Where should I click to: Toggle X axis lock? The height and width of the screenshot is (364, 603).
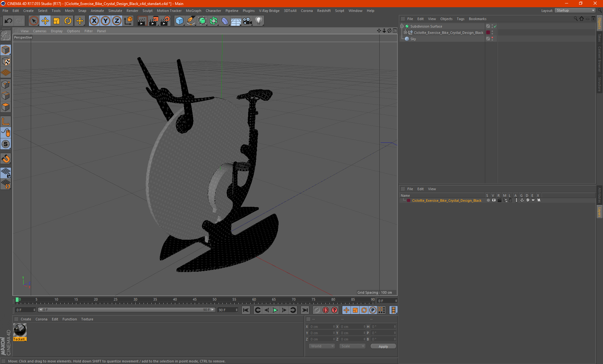coord(94,21)
